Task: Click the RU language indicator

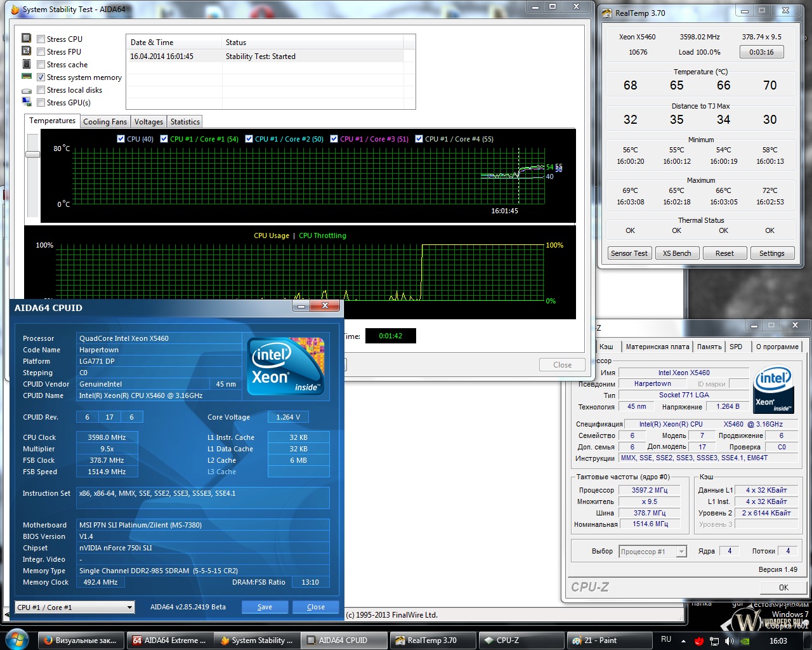Action: click(666, 640)
